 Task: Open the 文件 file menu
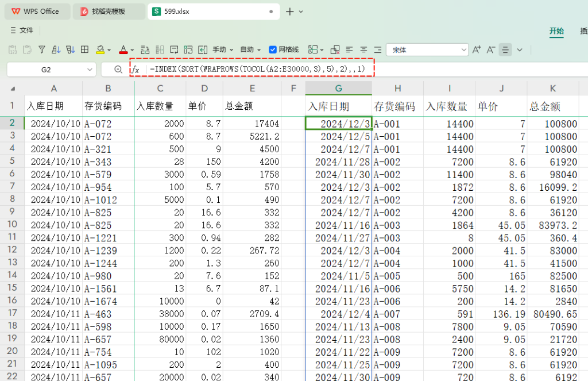[x=22, y=30]
